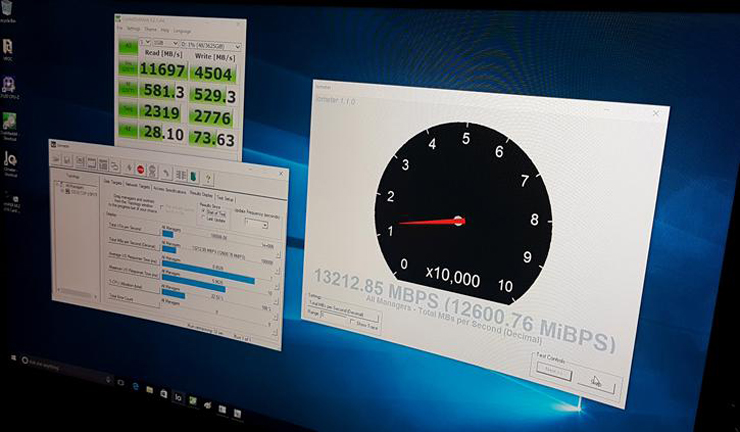Click the Cortana microphone icon

[109, 380]
